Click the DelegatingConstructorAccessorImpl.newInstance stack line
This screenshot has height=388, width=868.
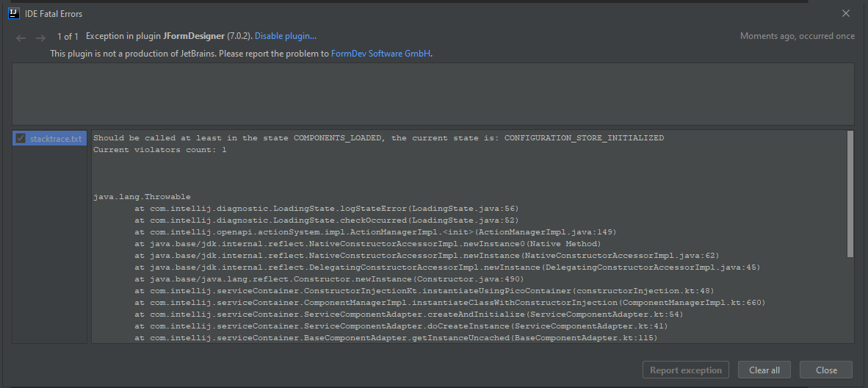pos(447,267)
